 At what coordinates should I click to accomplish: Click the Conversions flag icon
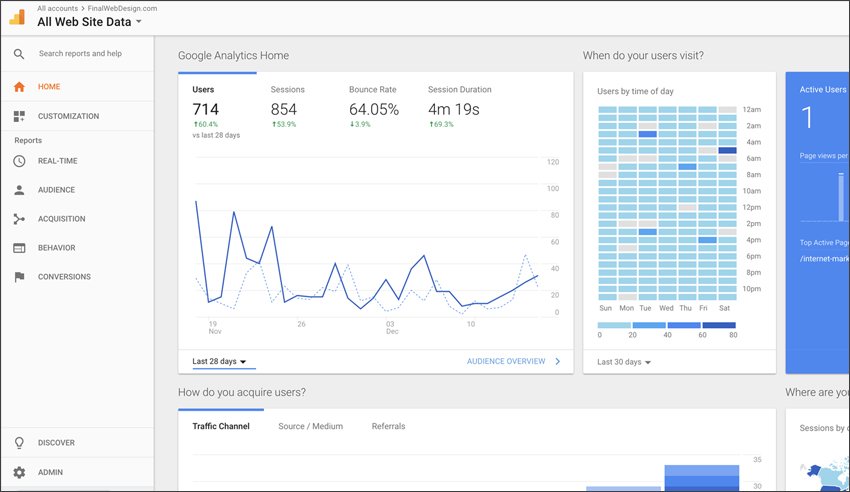(19, 277)
